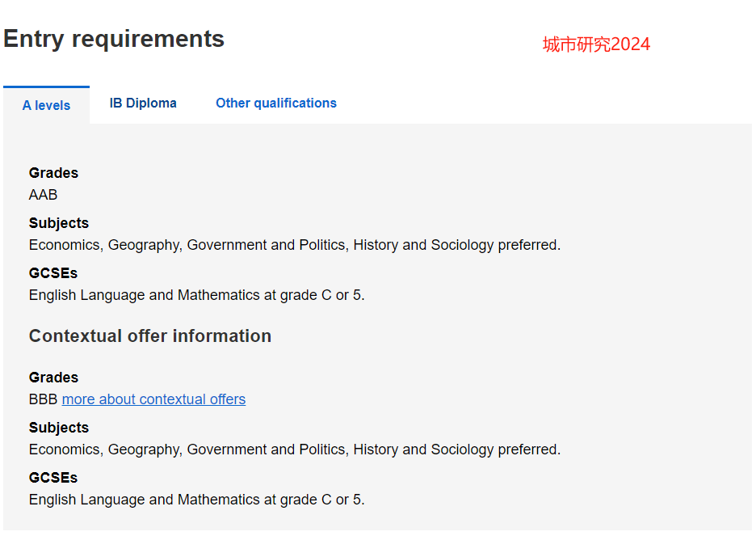Screen dimensions: 756x536
Task: Click the first GCSEs label in A levels
Action: (x=53, y=273)
